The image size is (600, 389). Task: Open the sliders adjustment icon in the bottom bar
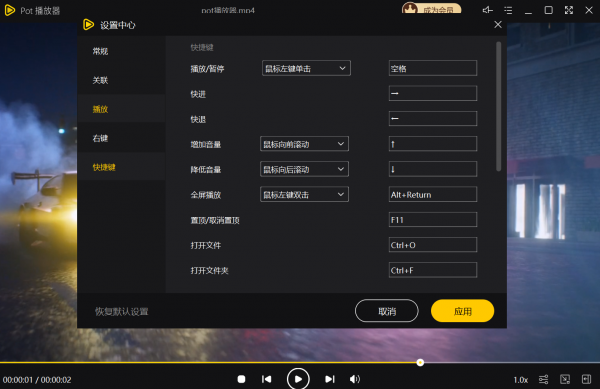[x=543, y=379]
